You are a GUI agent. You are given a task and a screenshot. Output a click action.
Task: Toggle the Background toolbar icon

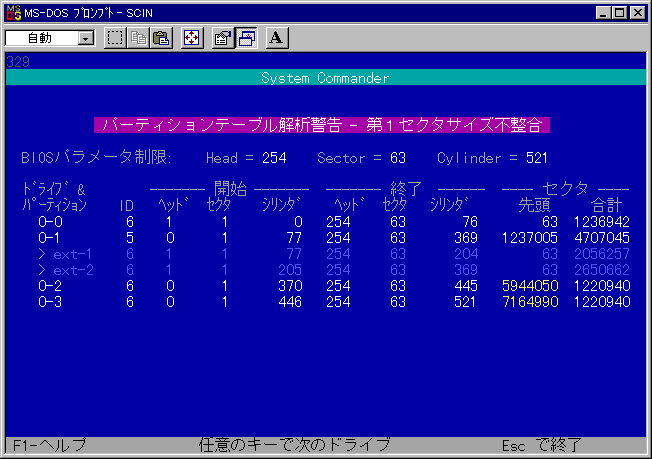pos(246,38)
